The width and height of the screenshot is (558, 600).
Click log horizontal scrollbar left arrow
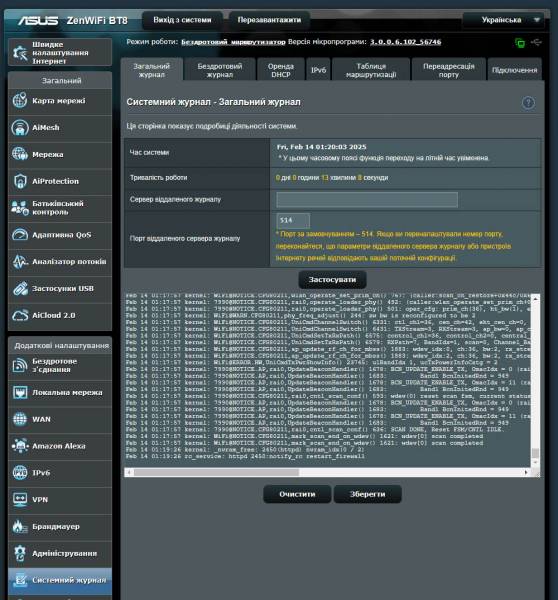[x=129, y=473]
